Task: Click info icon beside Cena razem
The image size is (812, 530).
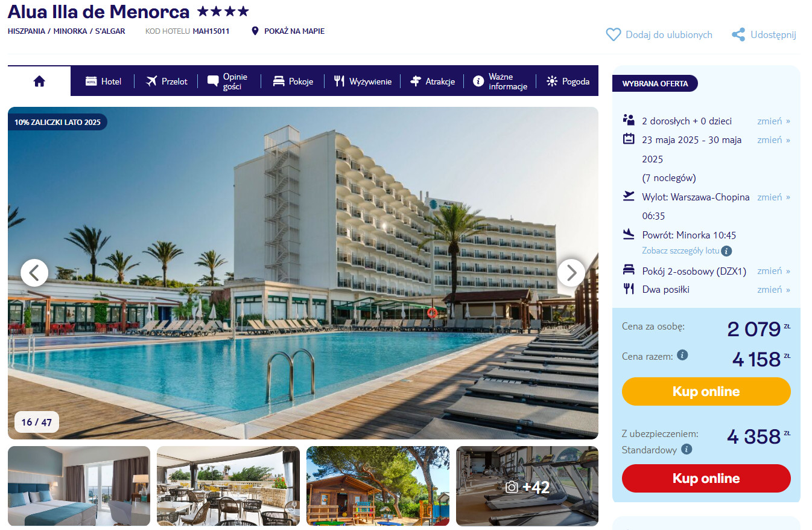Action: point(682,355)
